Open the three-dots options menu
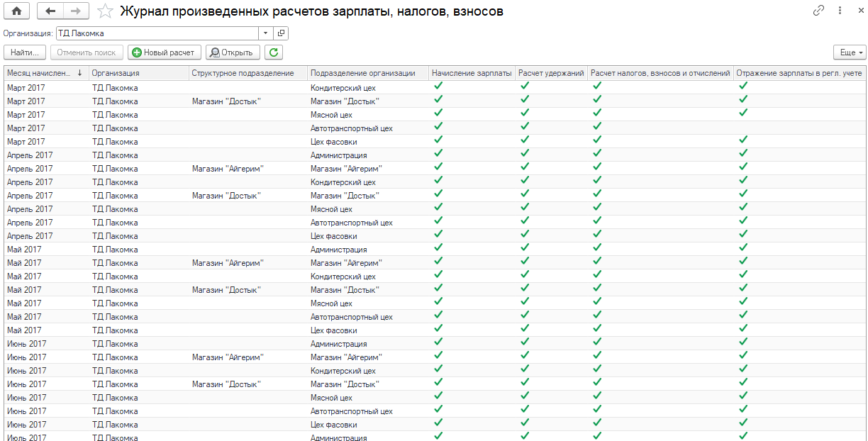 click(x=840, y=11)
